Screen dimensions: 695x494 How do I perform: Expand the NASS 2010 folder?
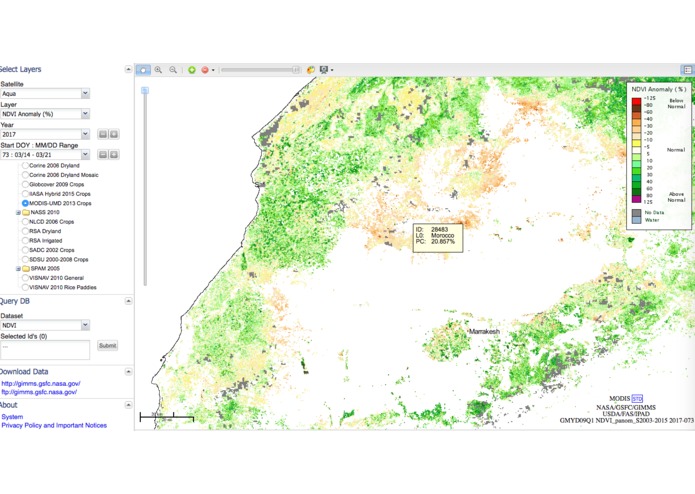tap(18, 213)
